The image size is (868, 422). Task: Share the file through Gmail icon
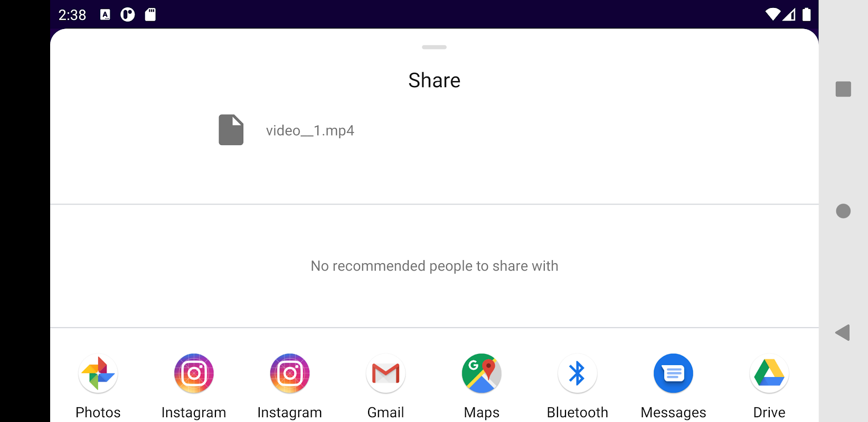click(386, 373)
